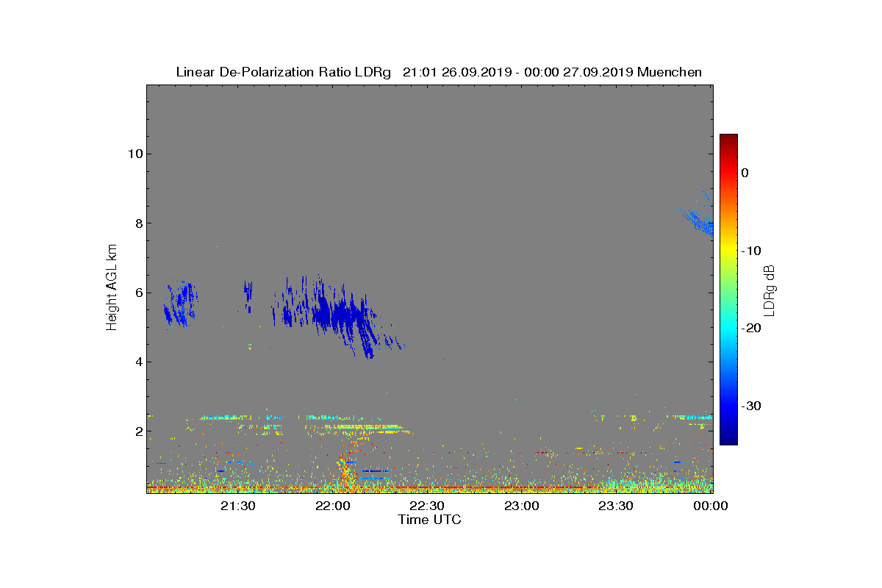
Task: Click the 23:30 time tick label
Action: tap(616, 506)
